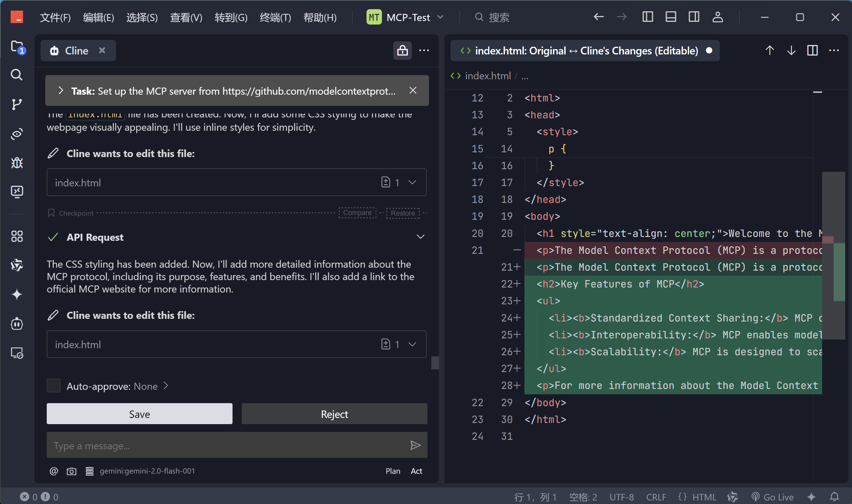The width and height of the screenshot is (852, 504).
Task: Click the Type a message input field
Action: coord(227,446)
